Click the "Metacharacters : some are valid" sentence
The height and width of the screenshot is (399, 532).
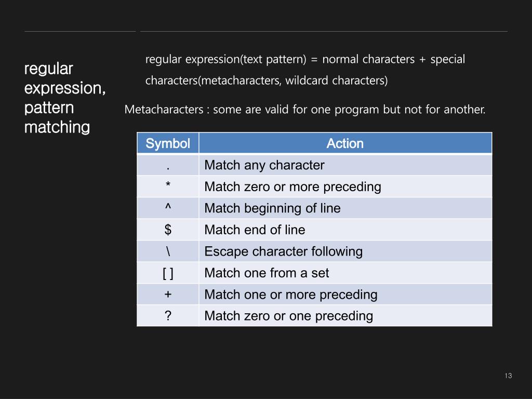coord(305,110)
